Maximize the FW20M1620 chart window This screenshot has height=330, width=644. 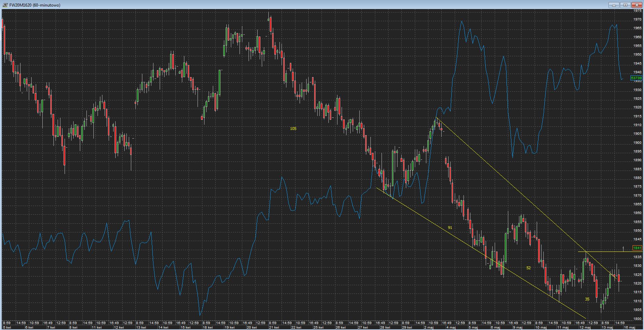coord(626,5)
